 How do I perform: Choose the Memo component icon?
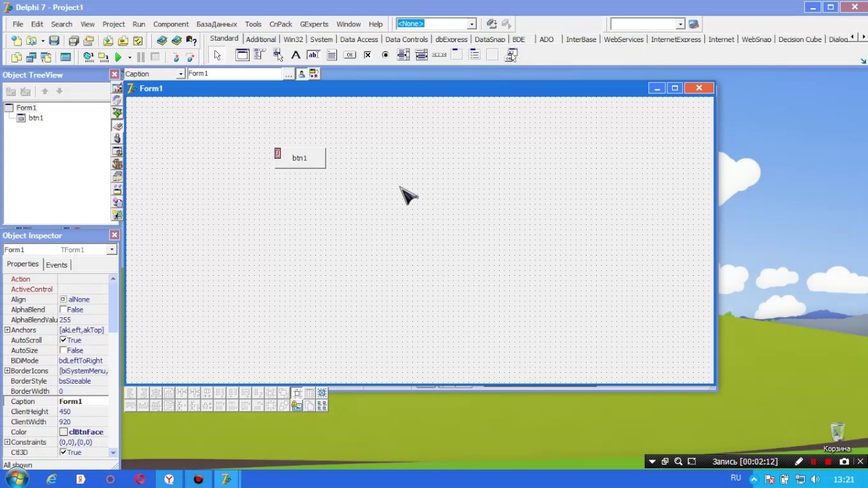pos(332,56)
